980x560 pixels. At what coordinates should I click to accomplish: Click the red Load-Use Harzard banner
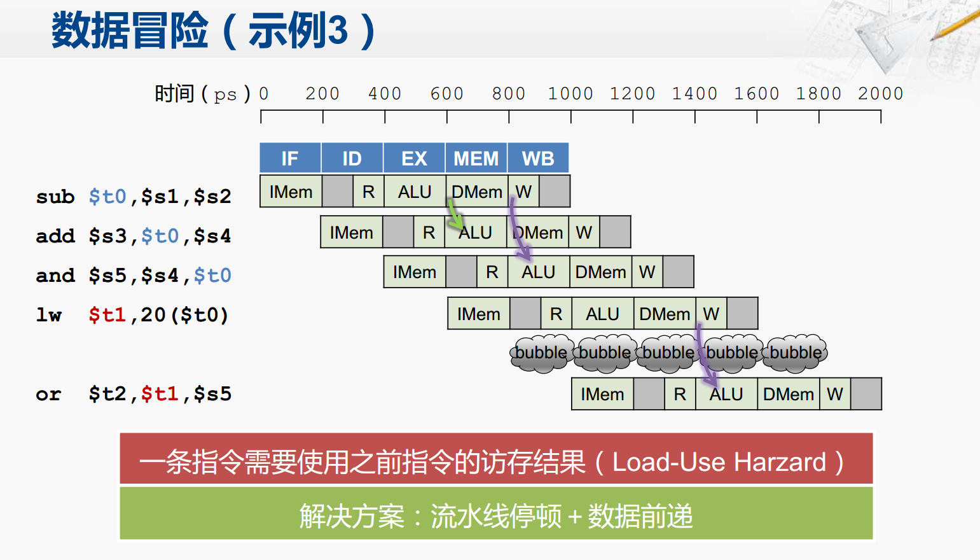pos(496,459)
